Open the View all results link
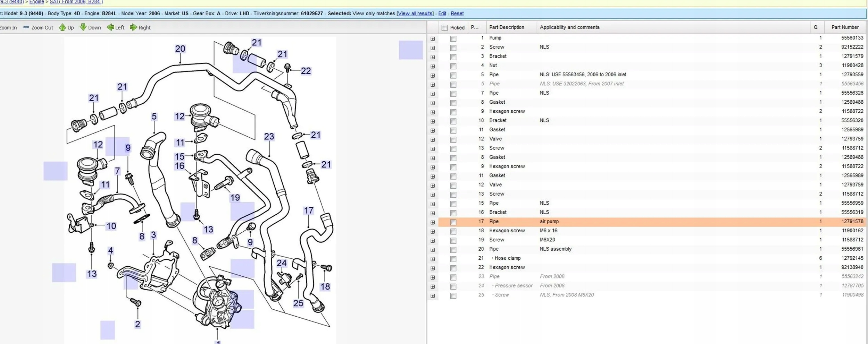Viewport: 868px width, 344px height. click(415, 14)
